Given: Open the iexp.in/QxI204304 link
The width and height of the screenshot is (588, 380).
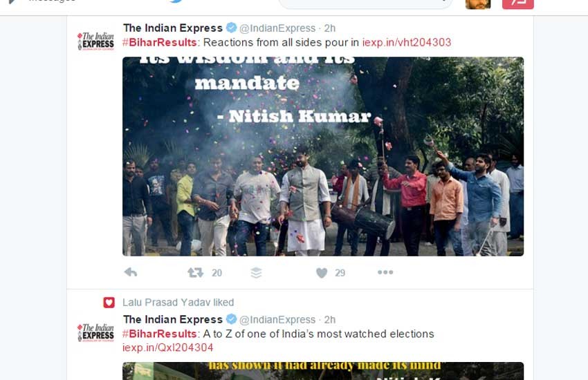Looking at the screenshot, I should pyautogui.click(x=167, y=348).
